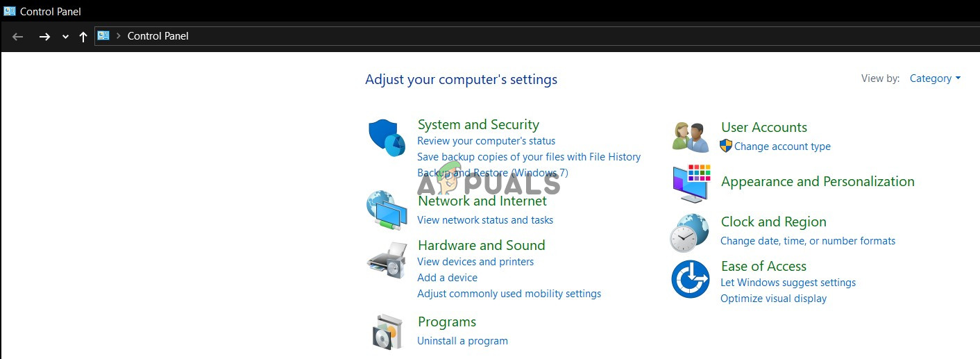Click the Programs disc box icon

point(387,331)
